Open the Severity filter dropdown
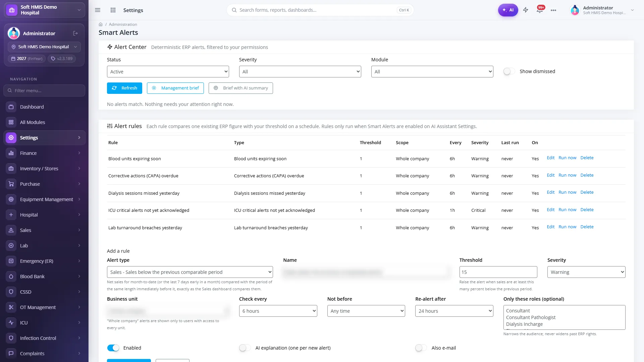This screenshot has width=644, height=362. [x=300, y=72]
